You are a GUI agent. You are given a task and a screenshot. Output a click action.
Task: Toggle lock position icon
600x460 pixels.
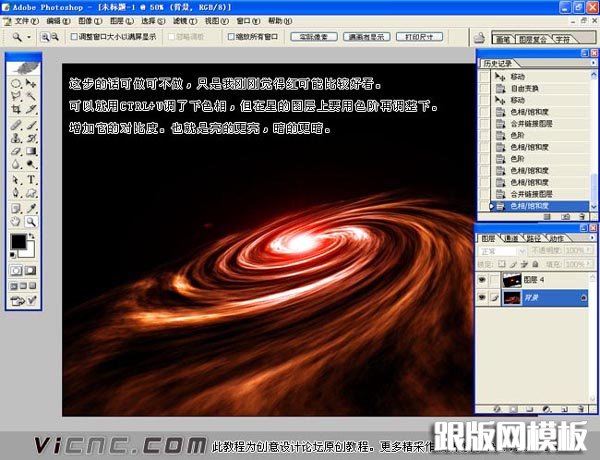click(524, 264)
